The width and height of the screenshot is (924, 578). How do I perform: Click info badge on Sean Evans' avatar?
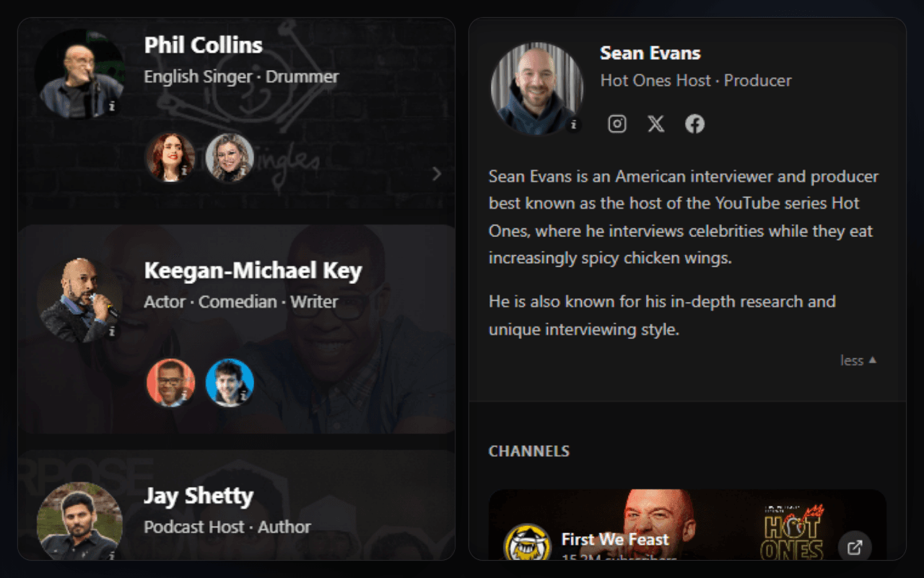tap(574, 124)
